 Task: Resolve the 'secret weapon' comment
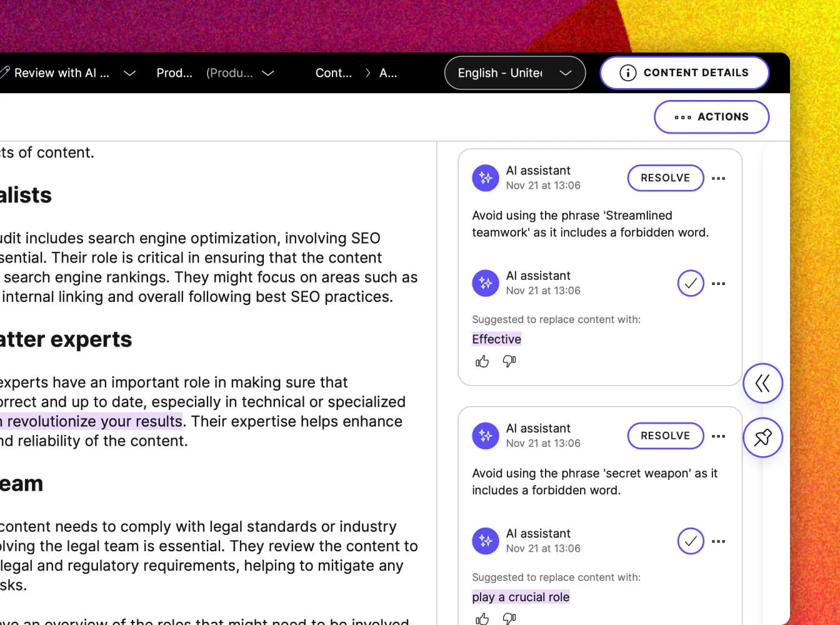pyautogui.click(x=665, y=436)
